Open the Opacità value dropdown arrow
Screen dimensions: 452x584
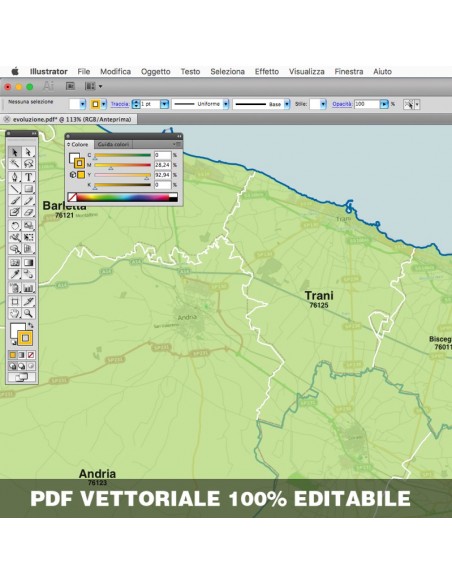(384, 104)
